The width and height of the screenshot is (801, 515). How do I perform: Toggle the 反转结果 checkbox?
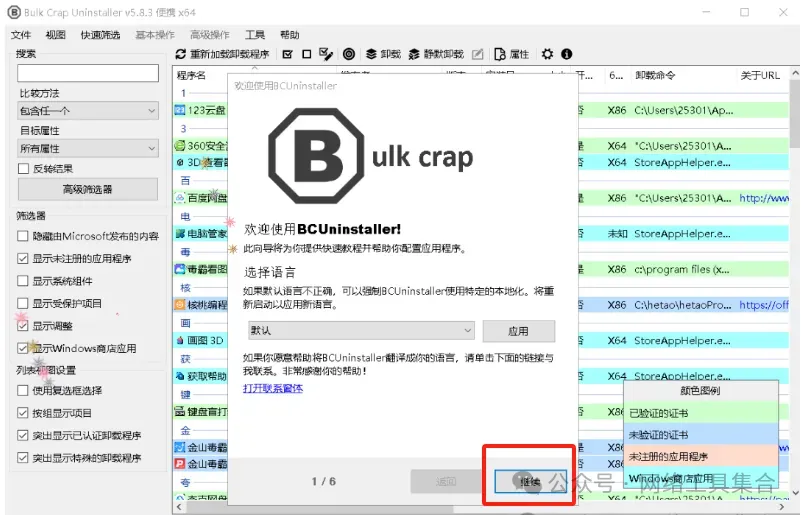(23, 169)
